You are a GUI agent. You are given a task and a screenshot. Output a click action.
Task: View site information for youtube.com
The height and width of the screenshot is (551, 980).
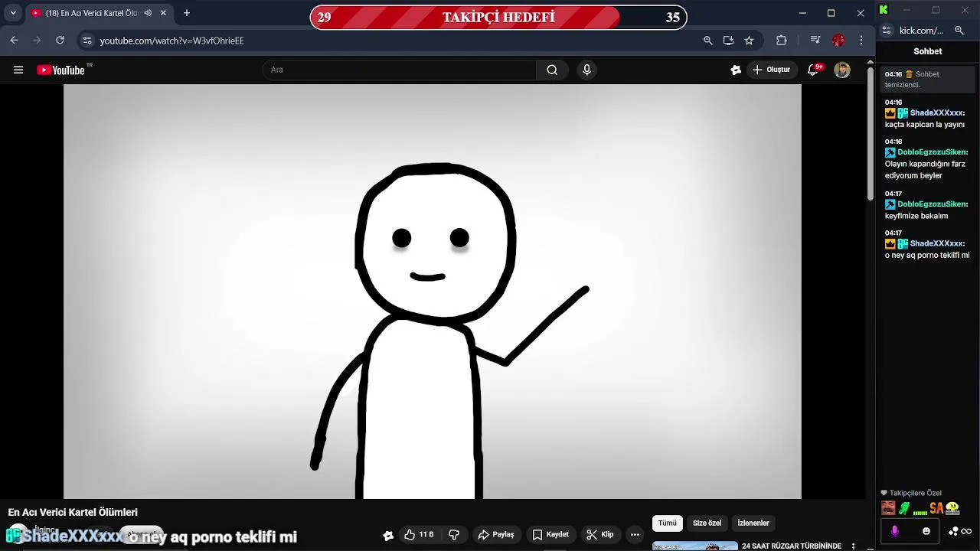87,41
